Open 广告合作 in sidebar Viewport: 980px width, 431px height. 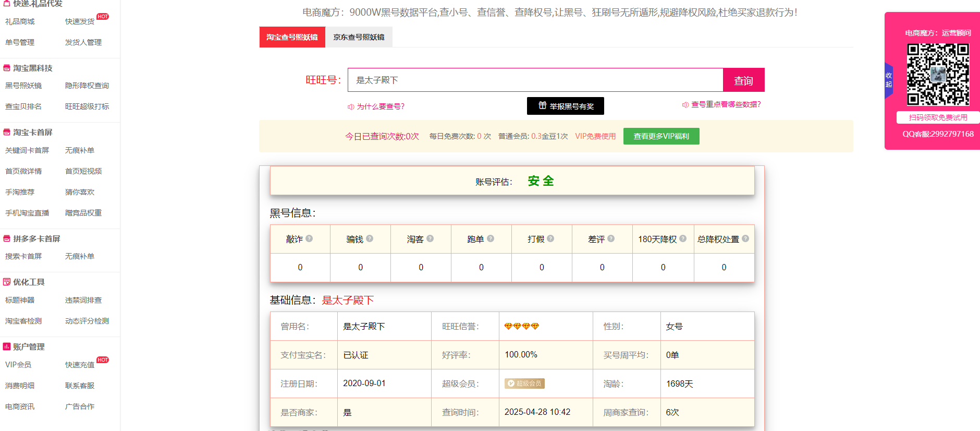[80, 406]
